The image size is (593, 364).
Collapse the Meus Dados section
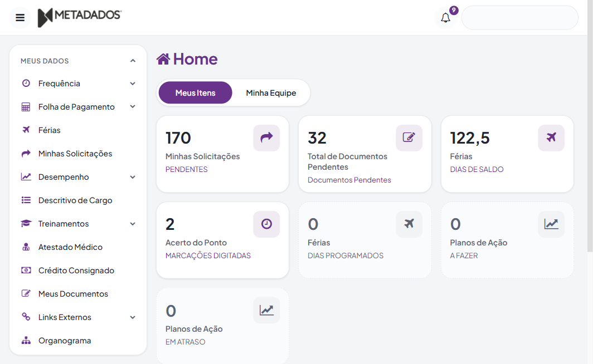pos(133,61)
